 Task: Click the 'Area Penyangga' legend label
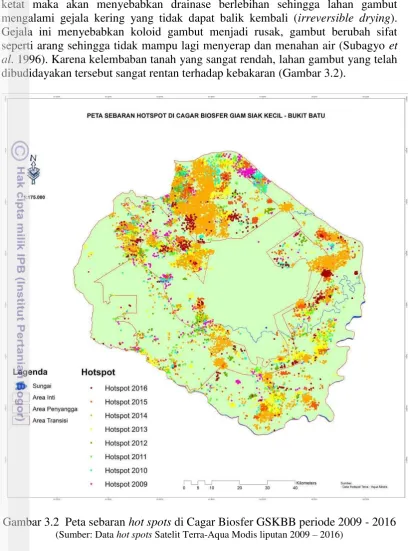(x=55, y=409)
